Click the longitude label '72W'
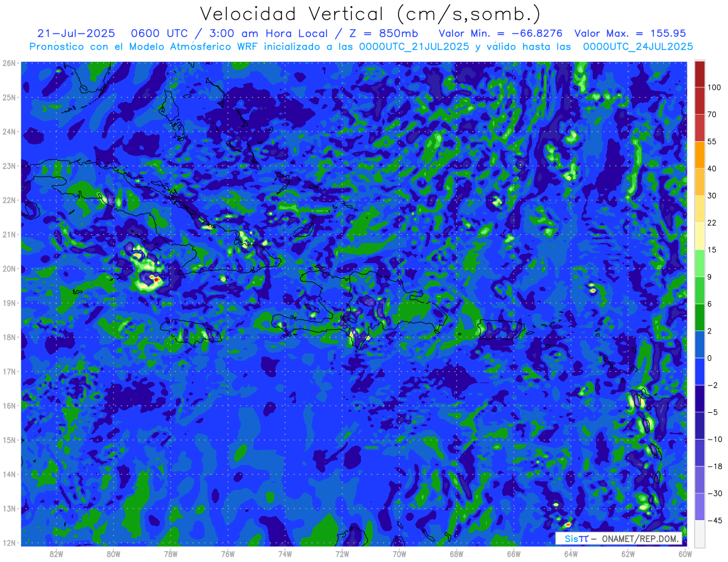The height and width of the screenshot is (562, 728). (342, 554)
